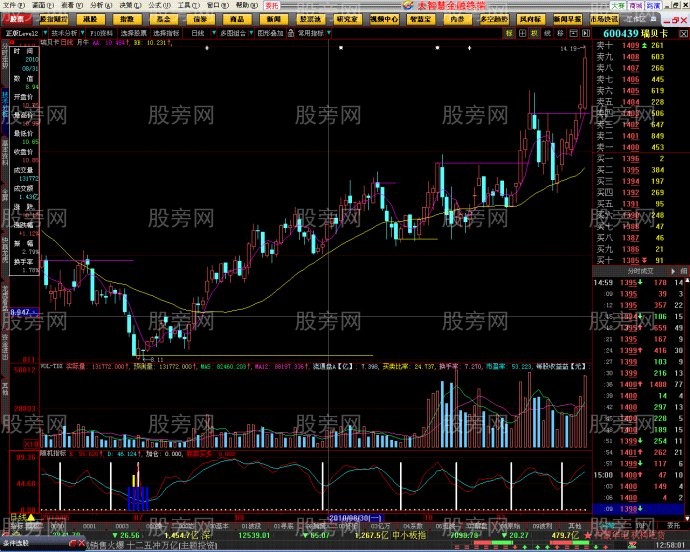This screenshot has height=552, width=690.
Task: Open the 公式 menu
Action: tap(159, 5)
